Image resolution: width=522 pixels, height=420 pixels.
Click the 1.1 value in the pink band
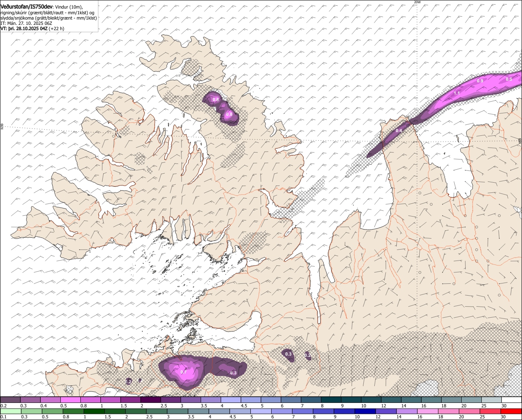click(x=457, y=93)
